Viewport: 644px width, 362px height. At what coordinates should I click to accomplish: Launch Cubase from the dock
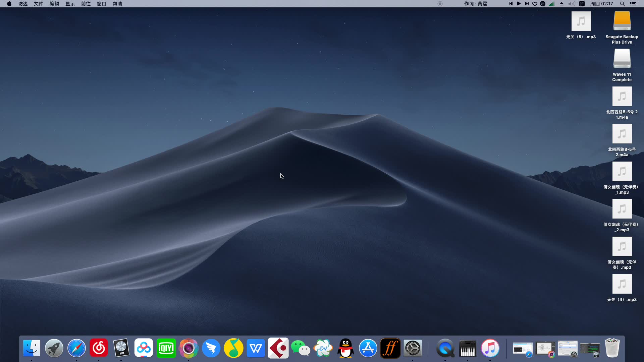click(278, 348)
